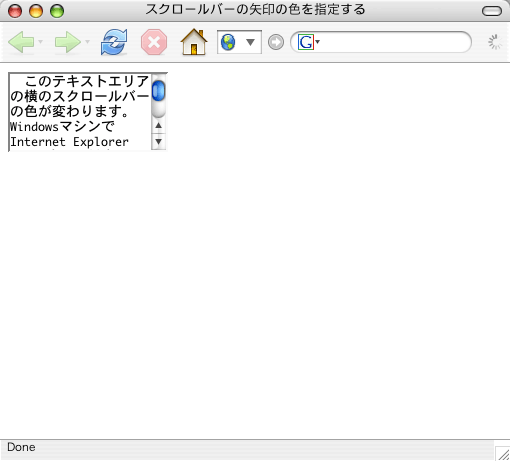The height and width of the screenshot is (461, 510).
Task: Click the Google G search engine icon
Action: click(x=306, y=42)
